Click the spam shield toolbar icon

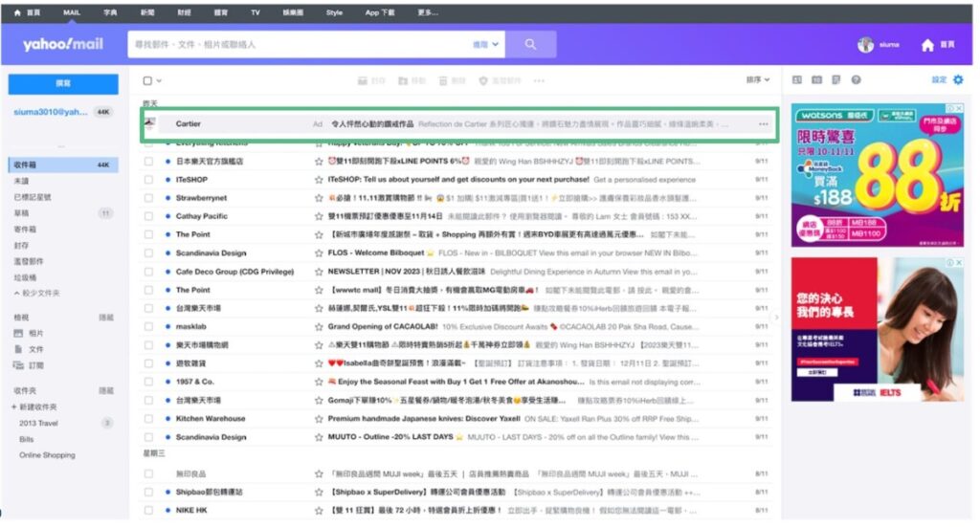[x=483, y=80]
